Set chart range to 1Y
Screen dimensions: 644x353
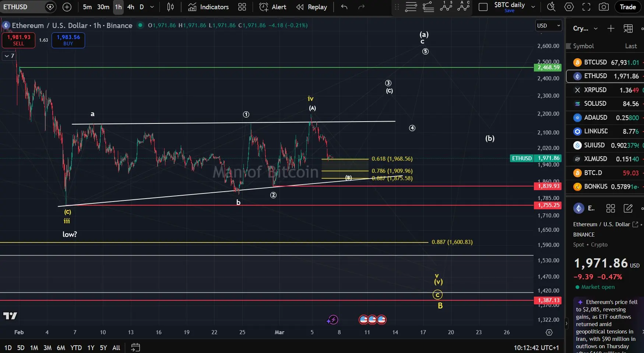[91, 347]
